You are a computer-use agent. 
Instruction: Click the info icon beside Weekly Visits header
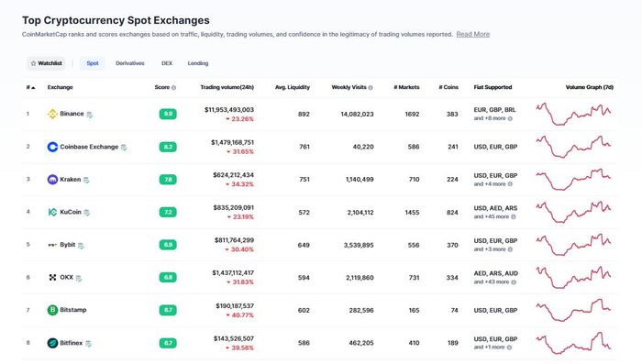tap(371, 88)
